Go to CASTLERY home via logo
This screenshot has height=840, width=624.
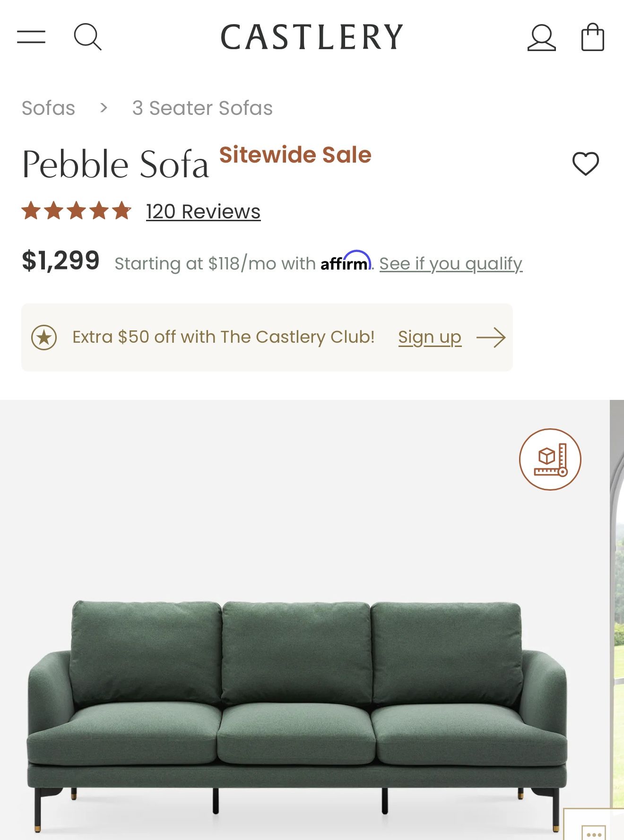(x=312, y=37)
